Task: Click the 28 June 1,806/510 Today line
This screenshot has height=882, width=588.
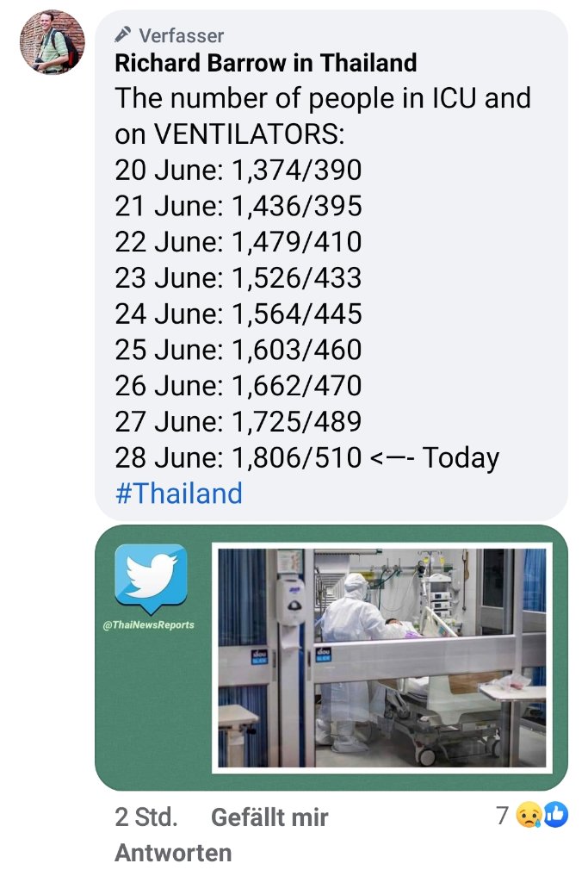Action: [306, 457]
